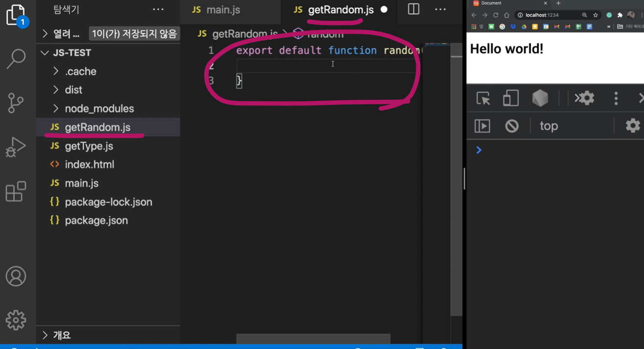Image resolution: width=644 pixels, height=349 pixels.
Task: Open the Run and Debug view
Action: click(16, 147)
